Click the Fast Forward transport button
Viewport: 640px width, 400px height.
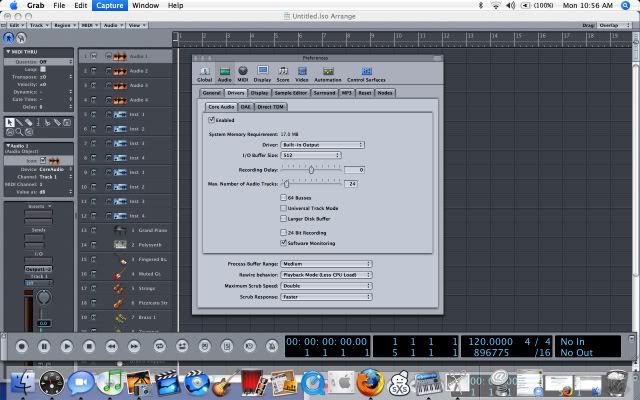(x=134, y=347)
